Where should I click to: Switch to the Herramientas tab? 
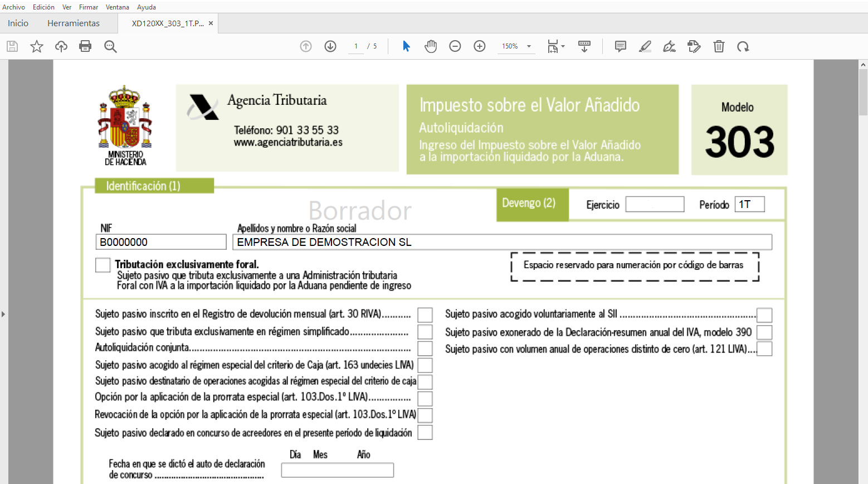tap(73, 23)
